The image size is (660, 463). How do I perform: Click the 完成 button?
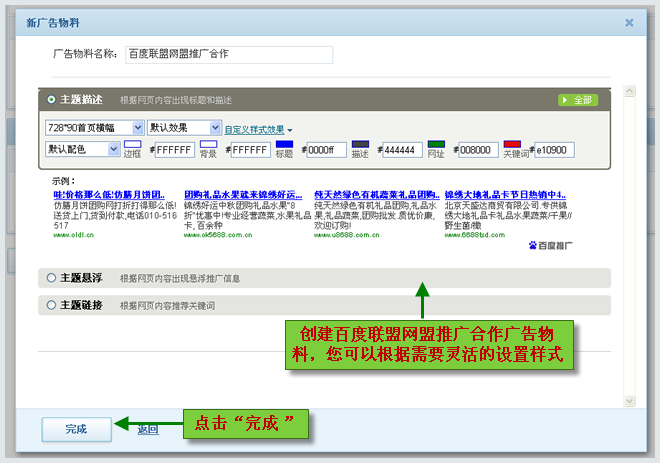click(x=77, y=429)
